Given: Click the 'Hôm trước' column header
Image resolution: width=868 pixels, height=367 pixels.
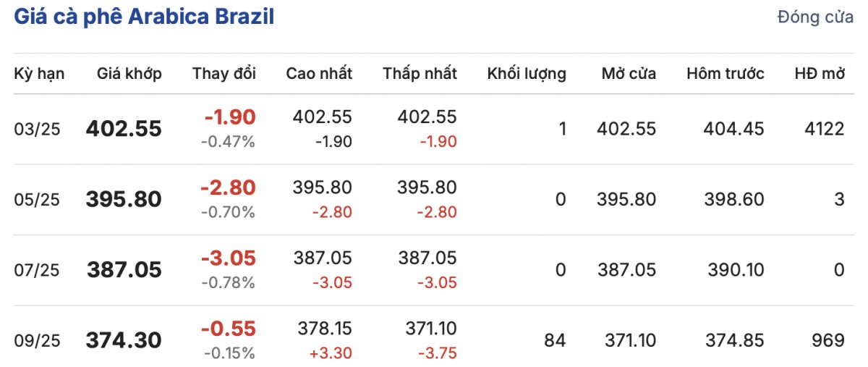Looking at the screenshot, I should [x=726, y=73].
